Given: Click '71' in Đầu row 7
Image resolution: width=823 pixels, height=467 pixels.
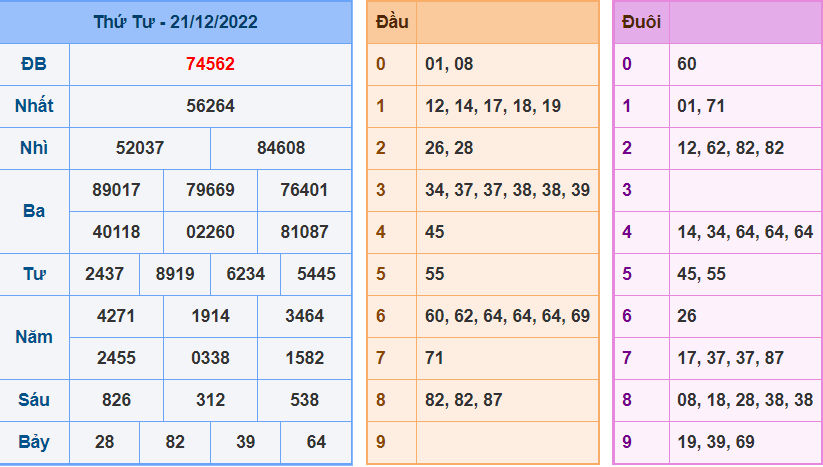Looking at the screenshot, I should coord(435,358).
